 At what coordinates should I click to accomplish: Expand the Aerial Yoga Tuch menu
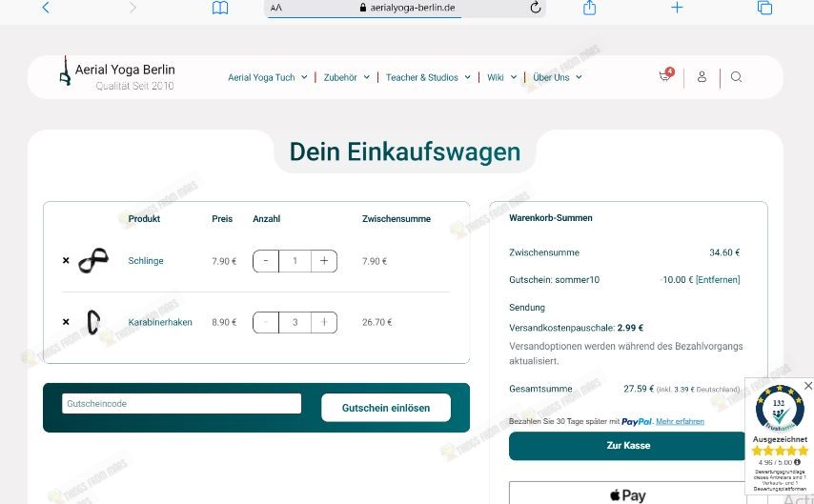267,77
